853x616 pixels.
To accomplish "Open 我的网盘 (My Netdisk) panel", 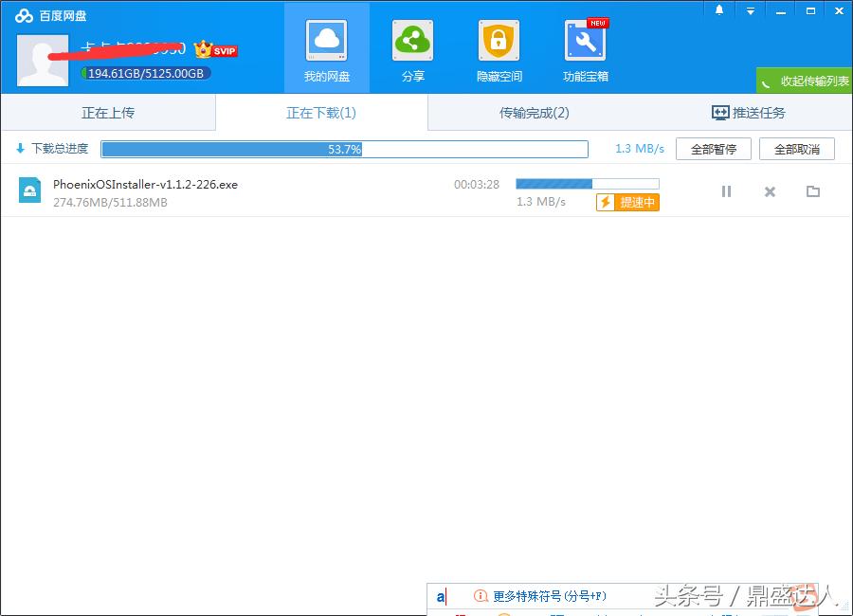I will point(326,47).
